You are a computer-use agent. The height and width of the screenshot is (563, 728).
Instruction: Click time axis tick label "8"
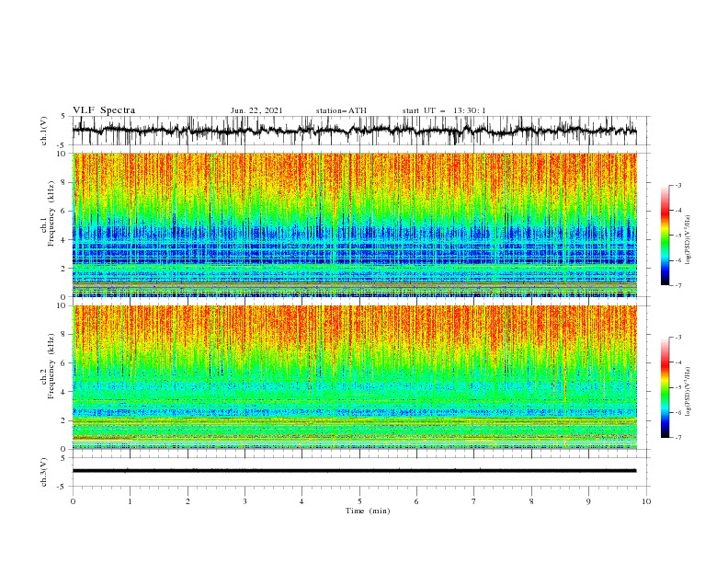coord(531,501)
